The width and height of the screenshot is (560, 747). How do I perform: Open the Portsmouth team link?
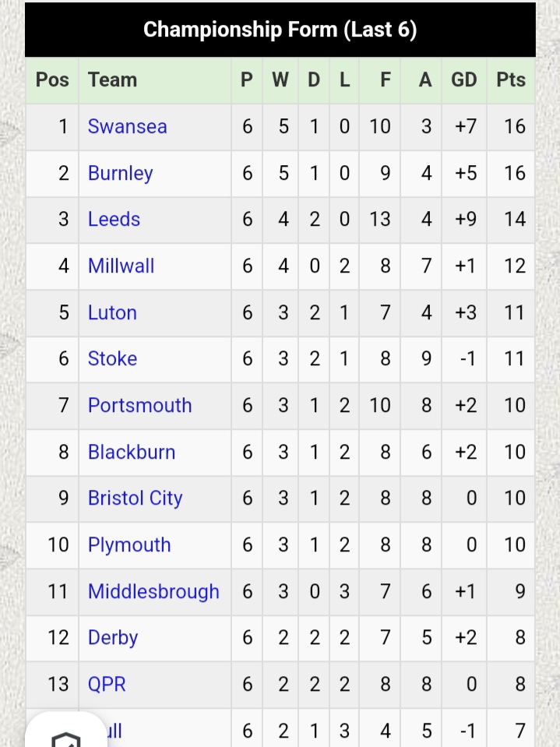[139, 406]
